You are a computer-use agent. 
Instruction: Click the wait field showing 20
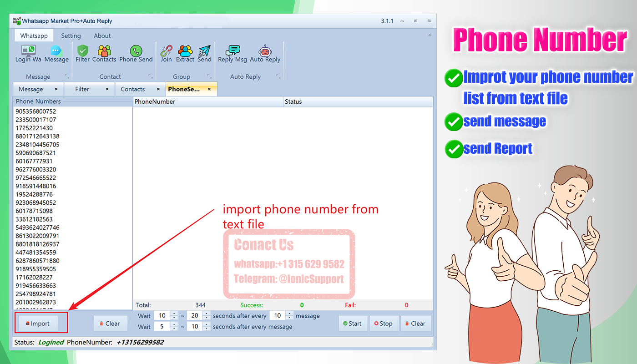click(x=195, y=316)
